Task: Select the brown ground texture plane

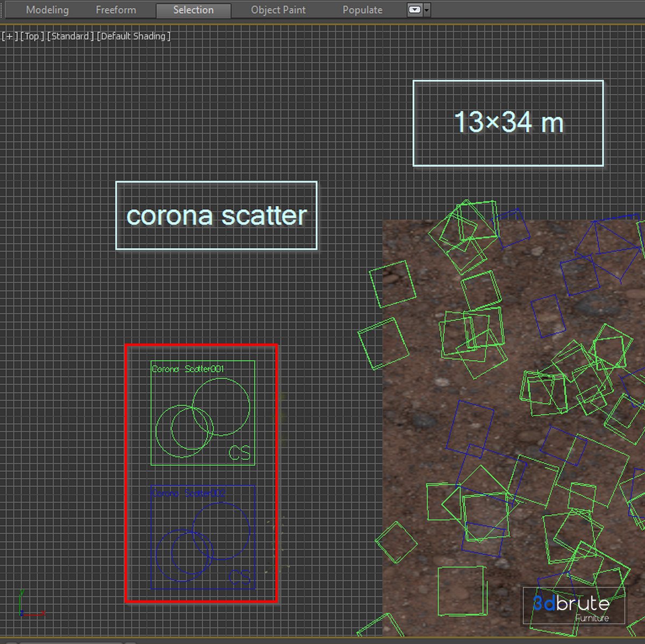Action: (x=513, y=428)
